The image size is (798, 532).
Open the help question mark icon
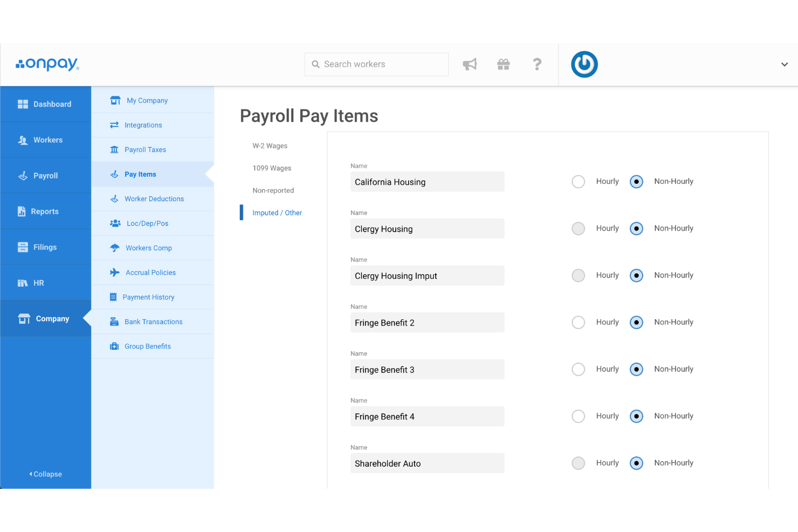tap(537, 64)
